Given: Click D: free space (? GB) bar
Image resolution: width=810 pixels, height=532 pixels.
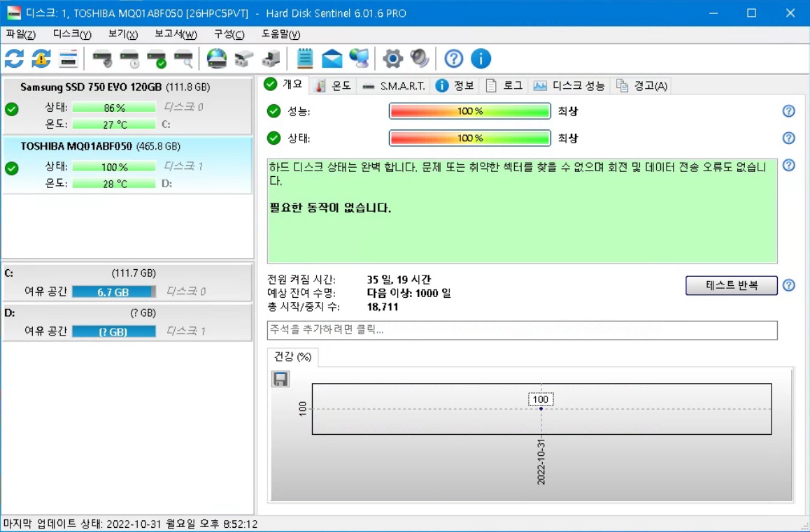Looking at the screenshot, I should [x=114, y=331].
